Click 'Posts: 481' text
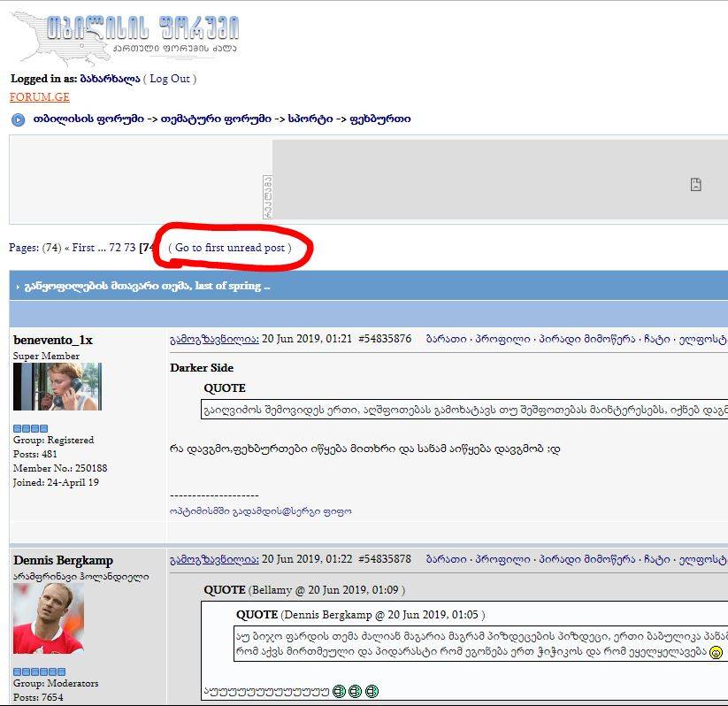 (34, 454)
